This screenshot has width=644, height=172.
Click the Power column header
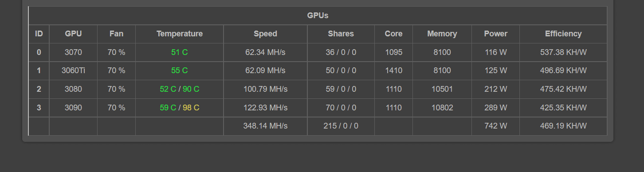pos(495,34)
